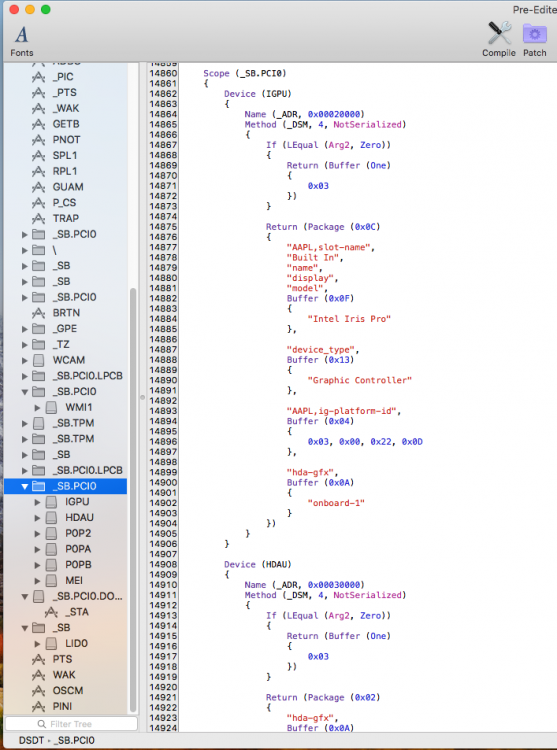Click the "AAPL,ig-platform-id" string

coord(344,411)
